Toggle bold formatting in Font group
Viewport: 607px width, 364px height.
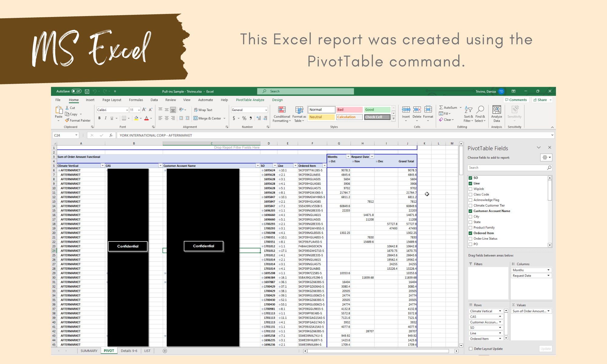point(99,118)
